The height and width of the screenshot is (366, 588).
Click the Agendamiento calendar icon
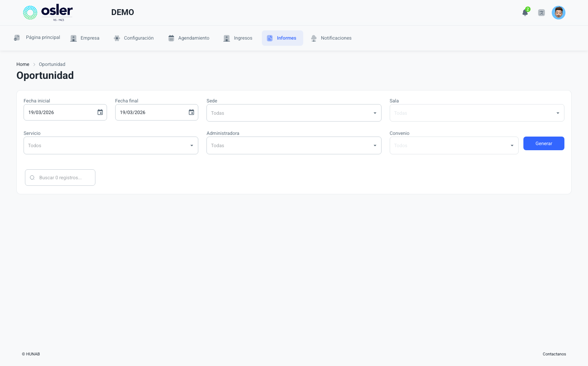(171, 38)
